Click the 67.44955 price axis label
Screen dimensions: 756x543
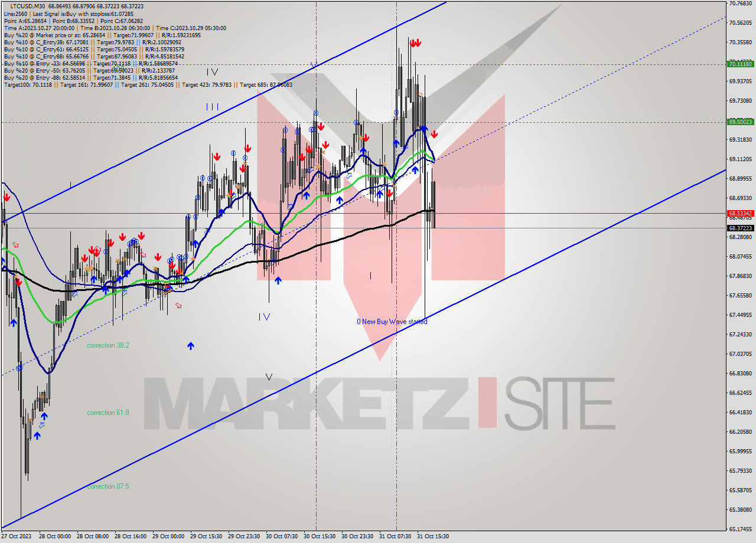click(x=741, y=315)
